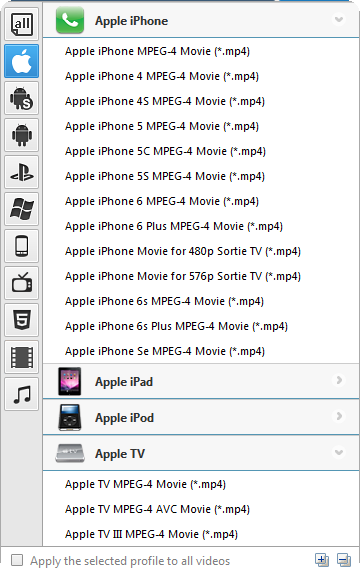Viewport: 360px width, 574px height.
Task: Click the Apple iPod device icon
Action: pos(70,417)
